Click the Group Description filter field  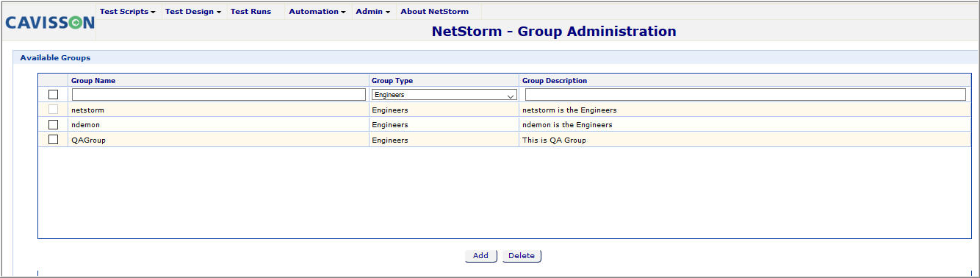[x=745, y=95]
